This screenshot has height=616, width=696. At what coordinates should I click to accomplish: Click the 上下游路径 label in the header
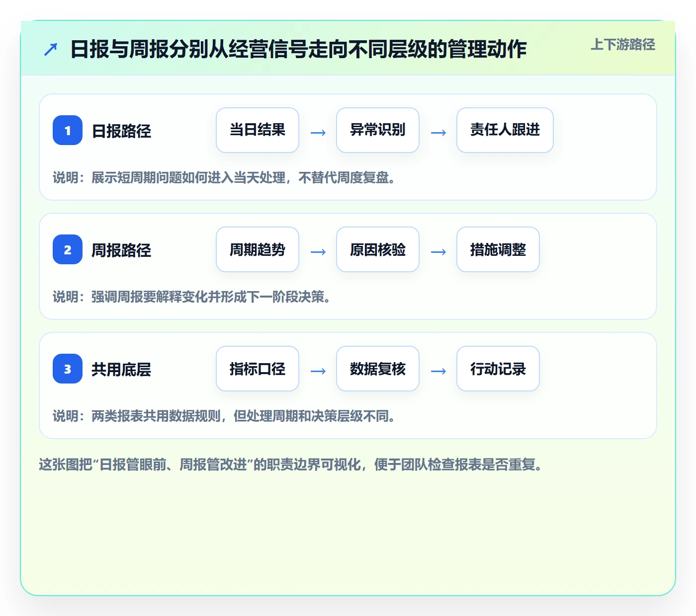coord(623,45)
